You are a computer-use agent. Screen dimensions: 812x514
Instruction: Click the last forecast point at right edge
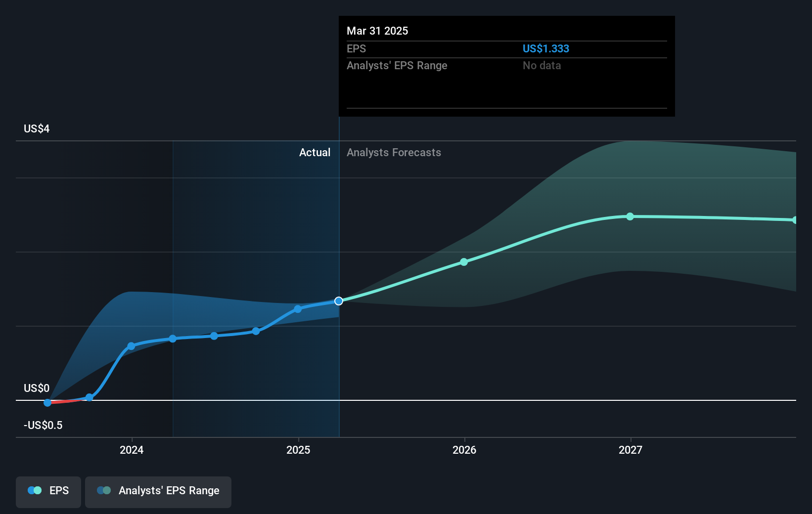coord(795,220)
